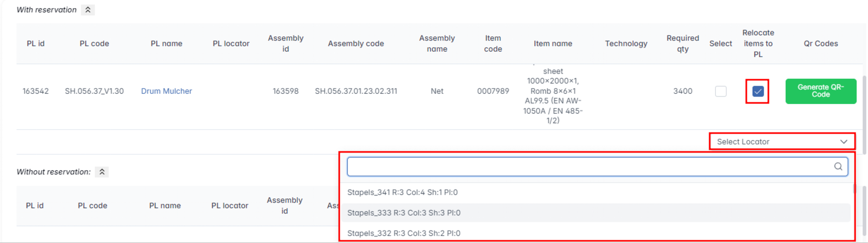
Task: Click the Generate QR-Code button
Action: click(x=820, y=91)
